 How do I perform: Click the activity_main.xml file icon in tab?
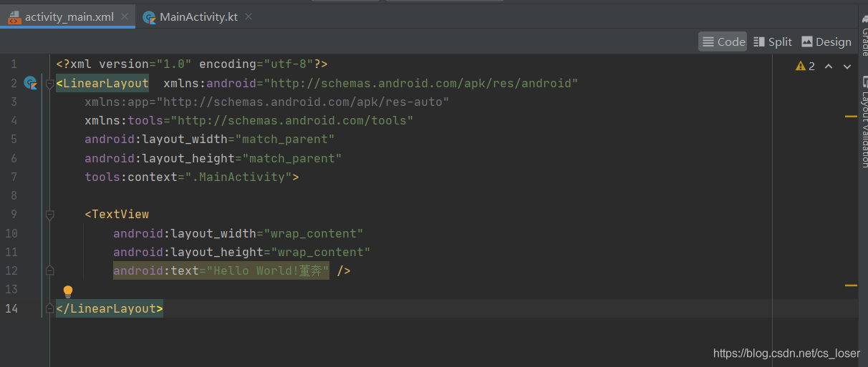point(14,17)
